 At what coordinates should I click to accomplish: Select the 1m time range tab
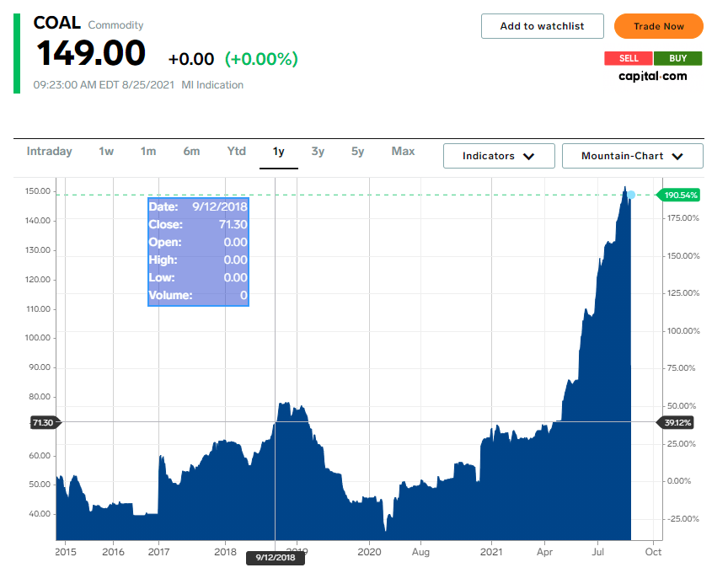pos(148,152)
